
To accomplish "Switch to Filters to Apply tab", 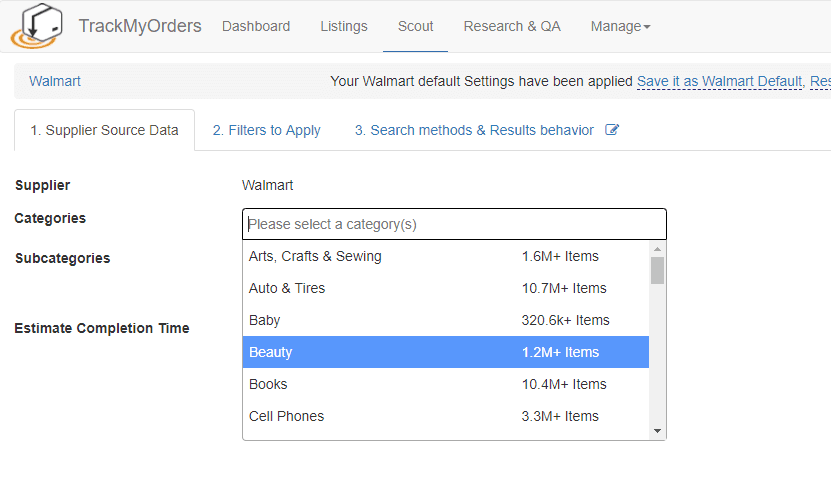I will pos(267,130).
